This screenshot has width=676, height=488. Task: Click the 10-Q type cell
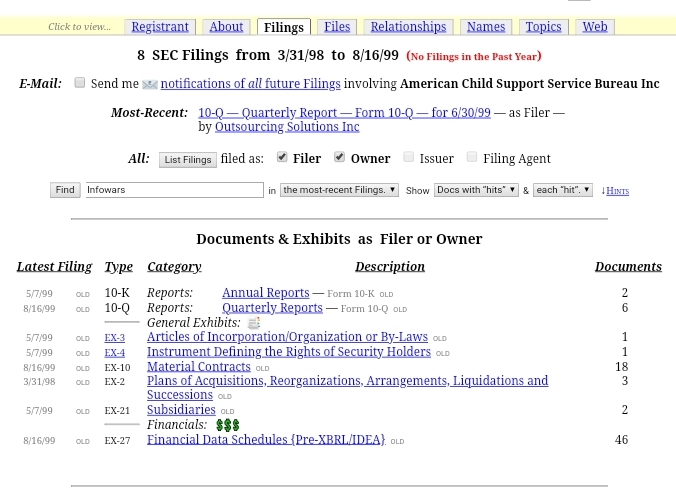click(x=117, y=308)
